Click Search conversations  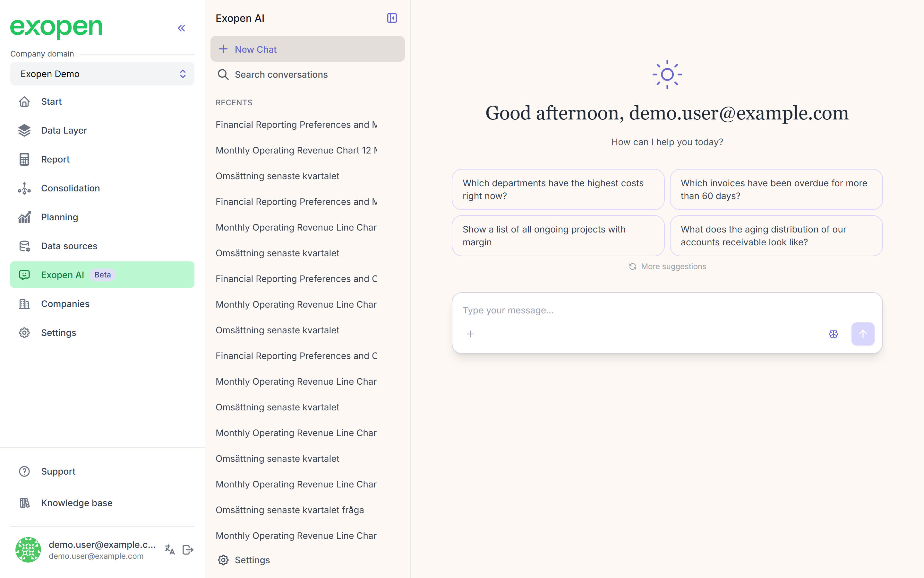(307, 74)
